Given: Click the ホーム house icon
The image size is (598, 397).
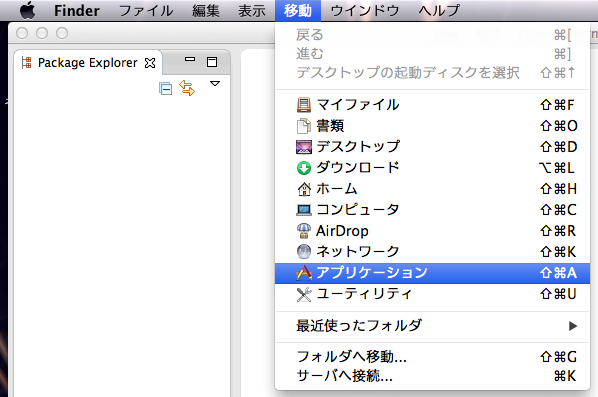Looking at the screenshot, I should [304, 189].
